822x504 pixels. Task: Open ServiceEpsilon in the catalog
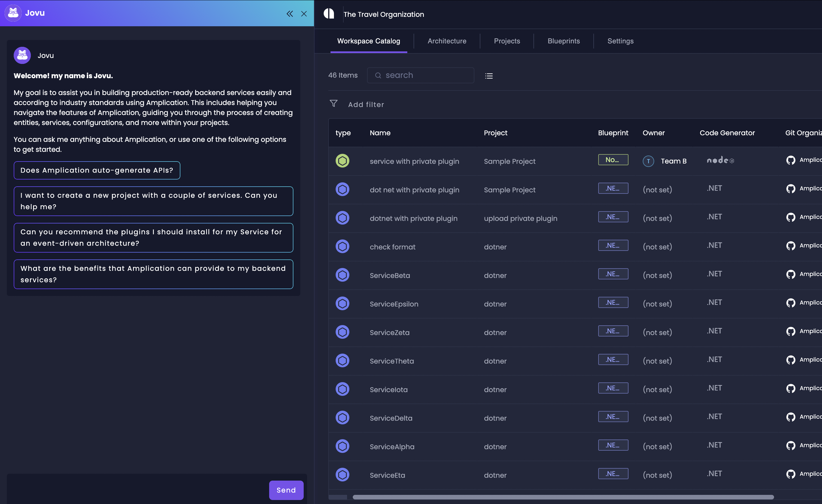click(394, 304)
